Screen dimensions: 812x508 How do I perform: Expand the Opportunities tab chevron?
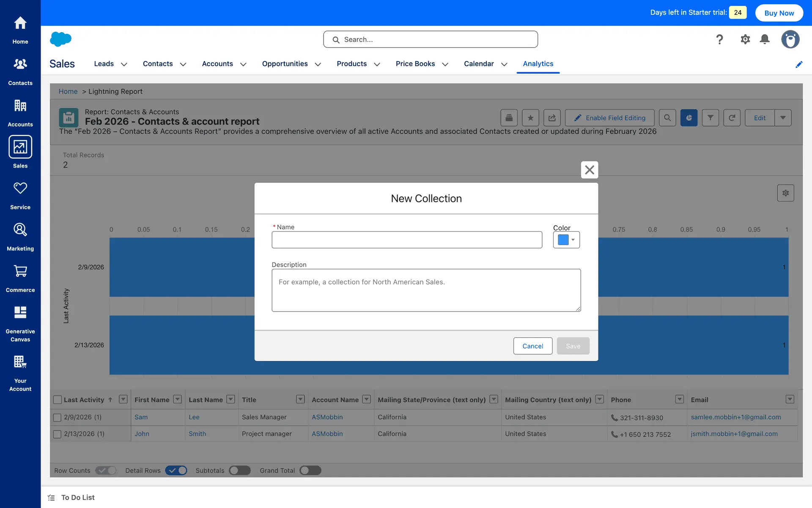pos(318,64)
